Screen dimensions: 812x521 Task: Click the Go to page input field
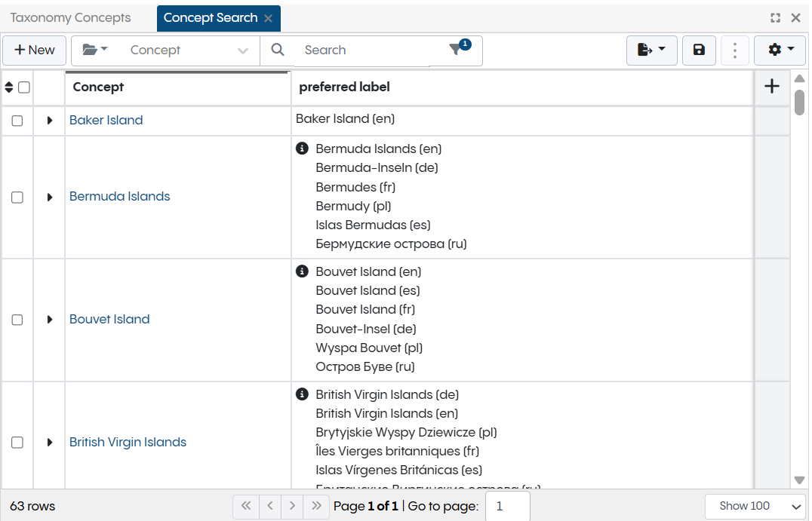click(x=506, y=506)
